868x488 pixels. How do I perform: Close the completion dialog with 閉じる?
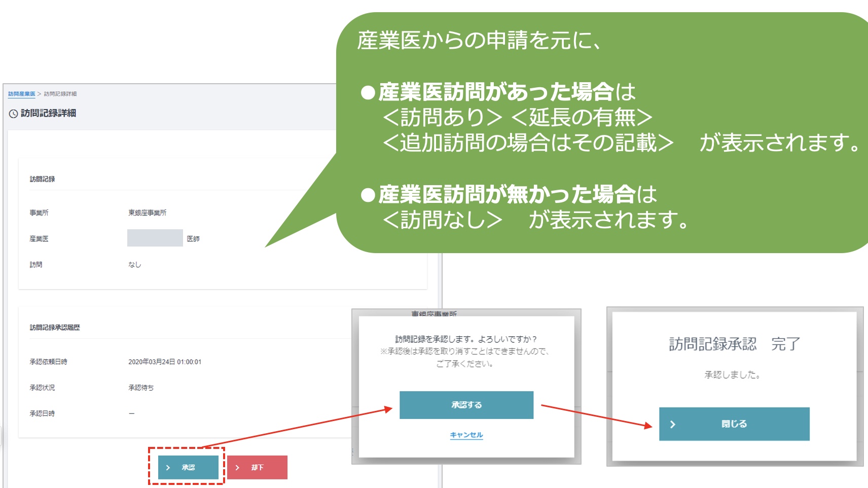click(x=734, y=424)
